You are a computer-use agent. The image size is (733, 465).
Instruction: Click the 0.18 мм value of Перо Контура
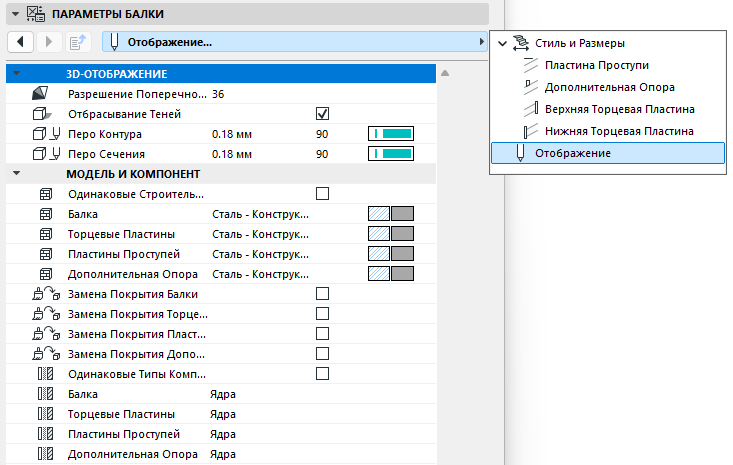pos(232,134)
